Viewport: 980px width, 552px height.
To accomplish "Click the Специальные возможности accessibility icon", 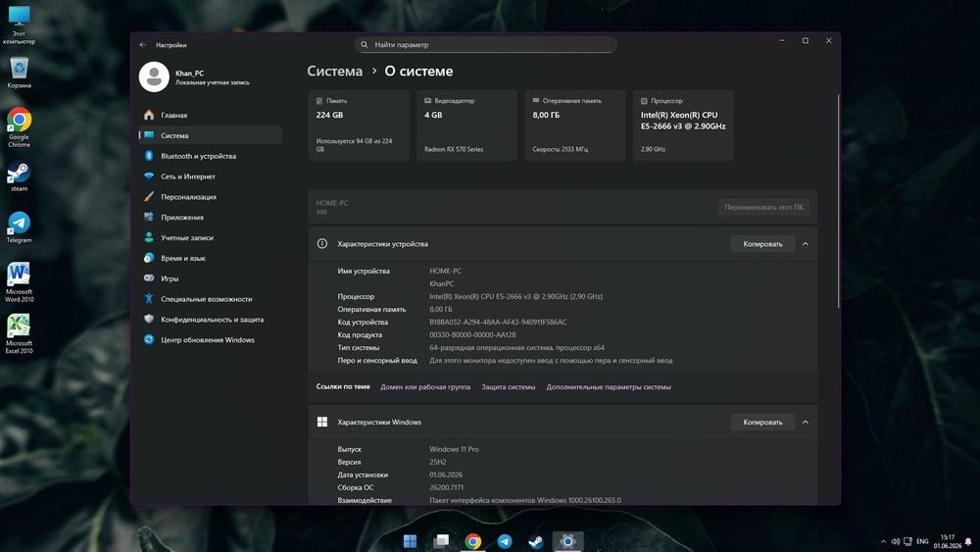I will 149,299.
